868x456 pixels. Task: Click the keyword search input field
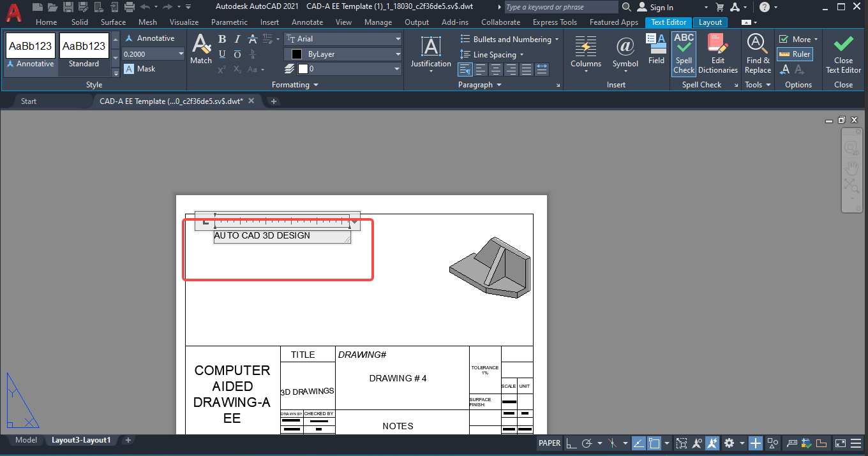pyautogui.click(x=560, y=7)
